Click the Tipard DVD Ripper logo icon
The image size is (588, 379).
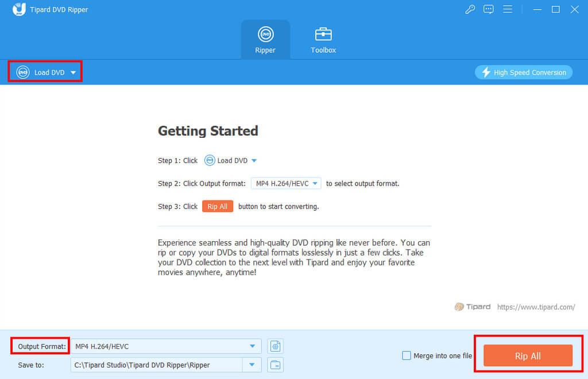pos(19,9)
